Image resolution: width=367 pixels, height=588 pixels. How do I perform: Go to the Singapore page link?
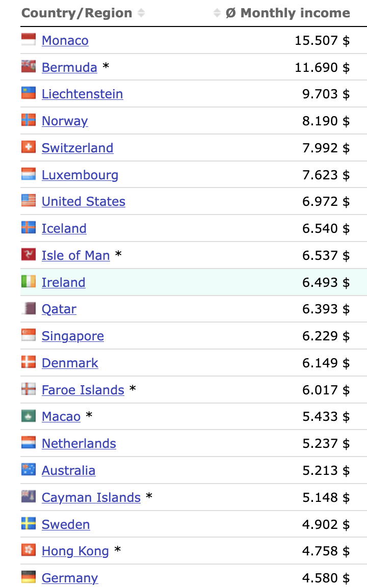point(73,336)
